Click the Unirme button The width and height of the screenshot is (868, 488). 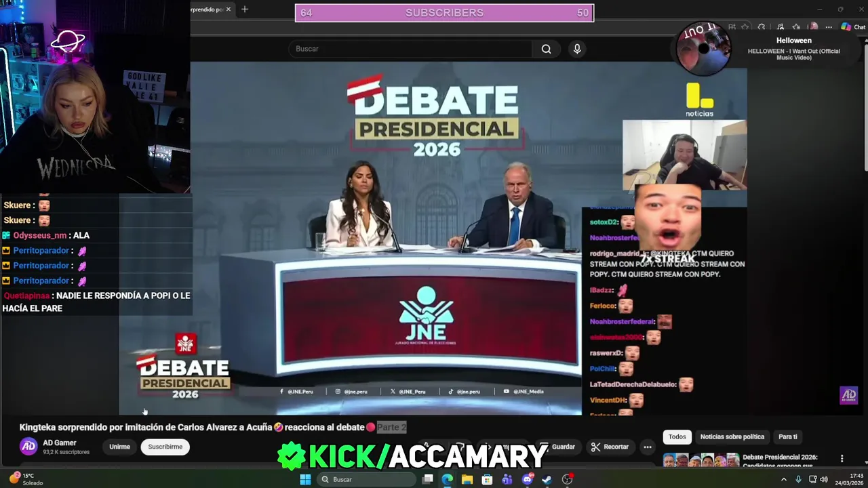point(119,447)
